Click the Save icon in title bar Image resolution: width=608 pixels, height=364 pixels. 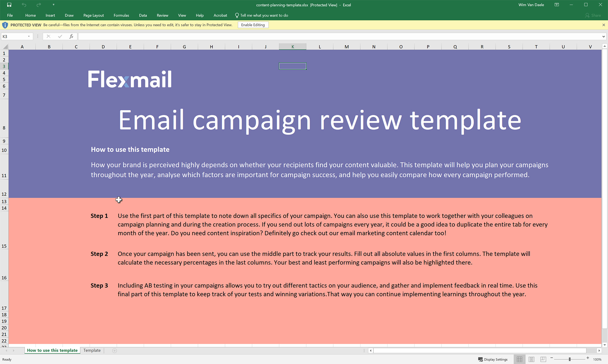tap(9, 5)
